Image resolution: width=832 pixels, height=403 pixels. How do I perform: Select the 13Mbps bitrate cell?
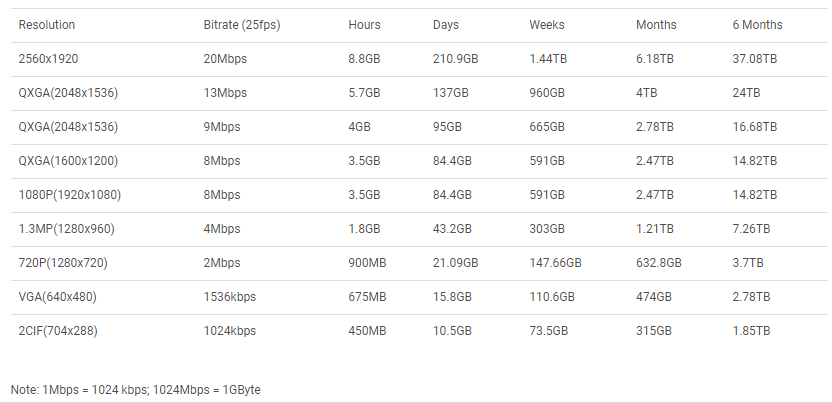(225, 93)
